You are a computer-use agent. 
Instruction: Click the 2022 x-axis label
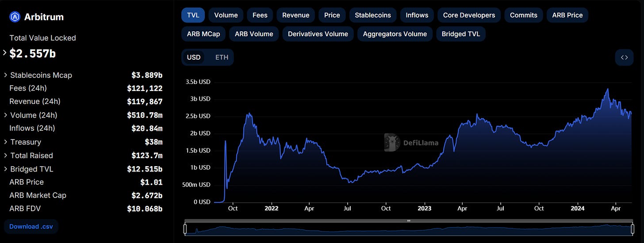point(271,208)
